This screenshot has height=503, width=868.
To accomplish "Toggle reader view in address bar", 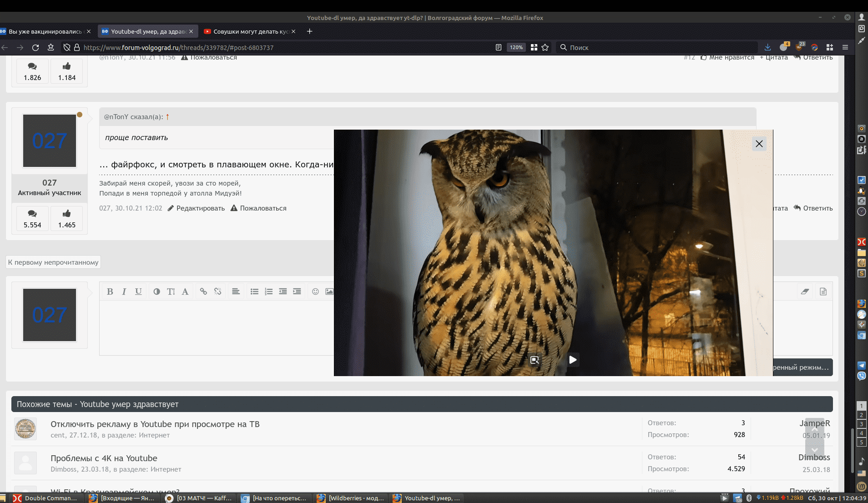I will tap(499, 47).
